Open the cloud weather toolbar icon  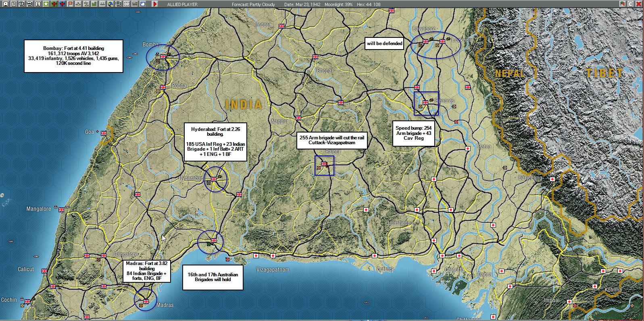(x=142, y=4)
